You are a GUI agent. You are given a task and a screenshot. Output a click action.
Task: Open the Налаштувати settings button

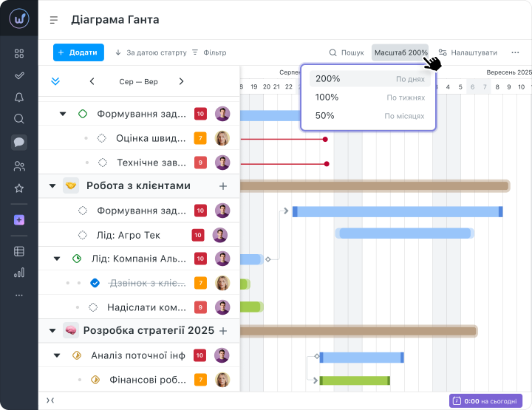tap(468, 53)
